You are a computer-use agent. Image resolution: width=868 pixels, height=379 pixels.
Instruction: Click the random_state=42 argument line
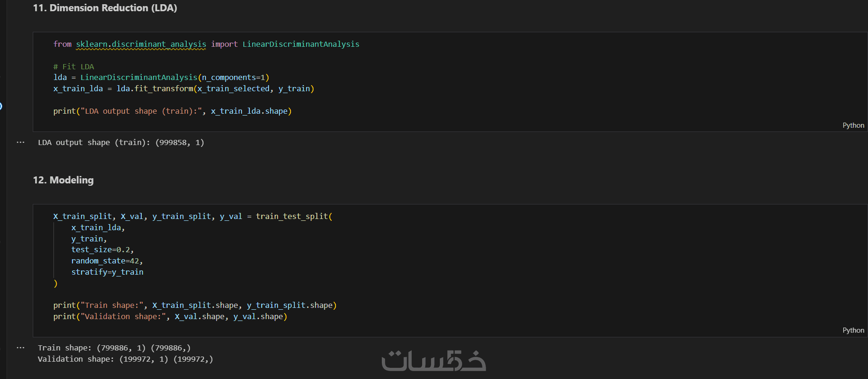click(x=107, y=261)
